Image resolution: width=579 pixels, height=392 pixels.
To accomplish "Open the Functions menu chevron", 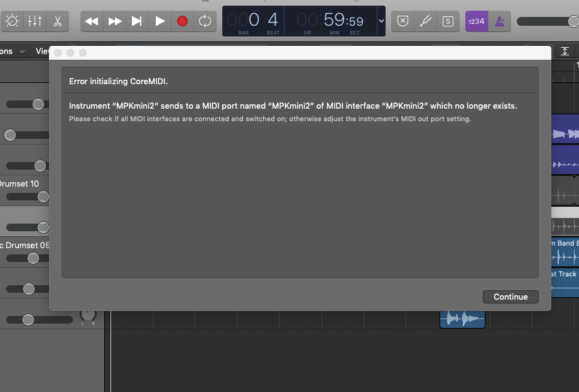I will (22, 52).
